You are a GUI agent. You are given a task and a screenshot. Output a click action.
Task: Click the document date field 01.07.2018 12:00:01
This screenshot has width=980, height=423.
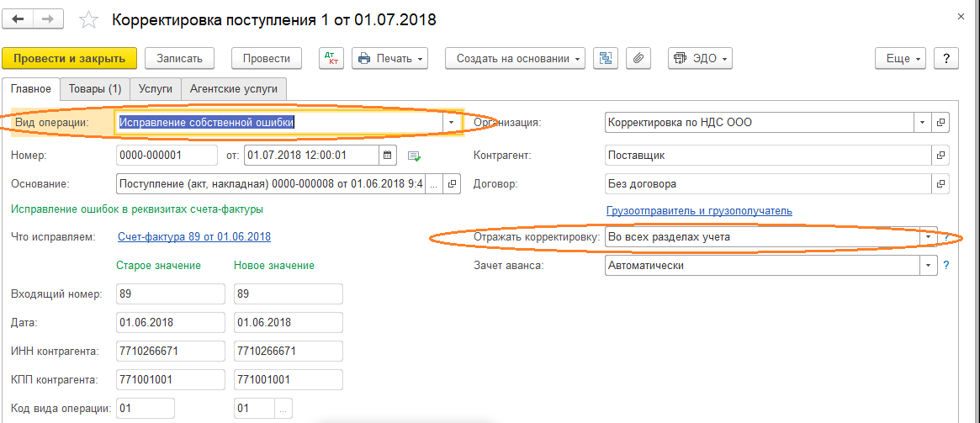312,155
